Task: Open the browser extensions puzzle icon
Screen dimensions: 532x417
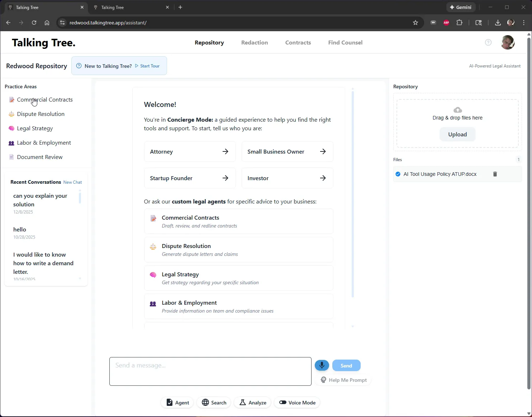Action: pyautogui.click(x=459, y=23)
